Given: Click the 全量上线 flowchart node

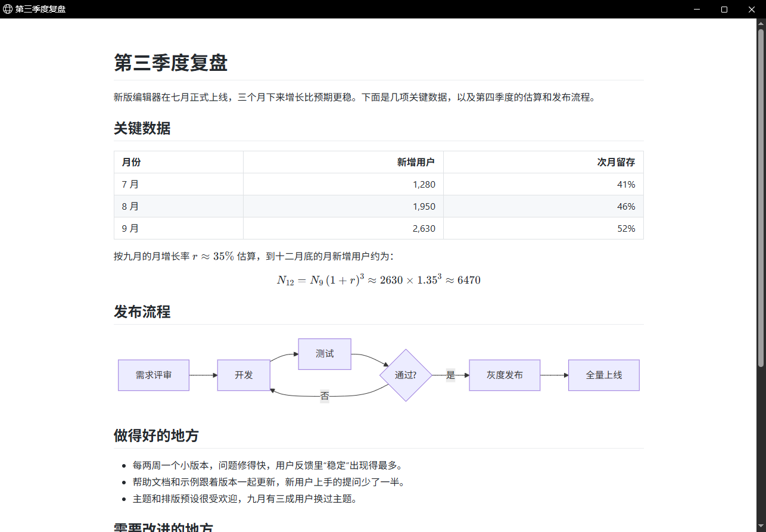Looking at the screenshot, I should 604,375.
